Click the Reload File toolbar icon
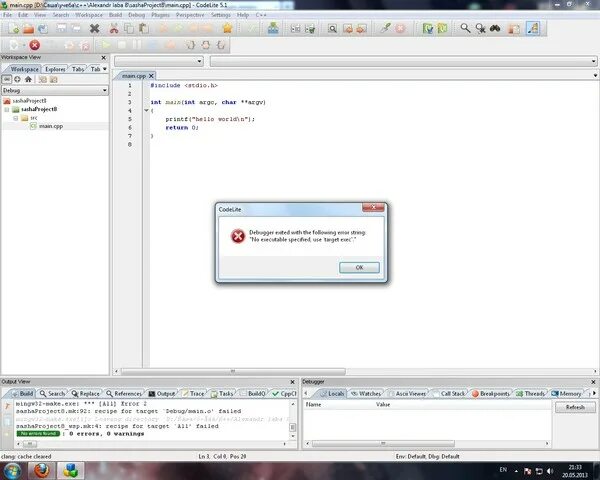Image resolution: width=600 pixels, height=480 pixels. point(43,28)
